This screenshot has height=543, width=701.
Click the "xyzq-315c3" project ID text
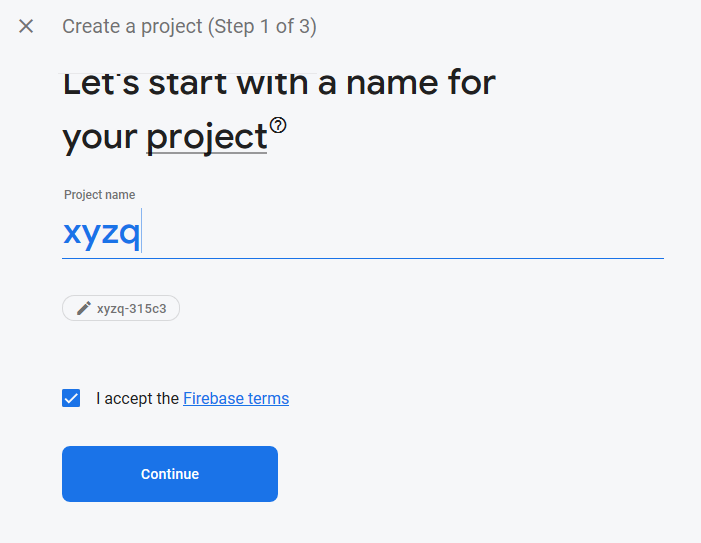(133, 308)
